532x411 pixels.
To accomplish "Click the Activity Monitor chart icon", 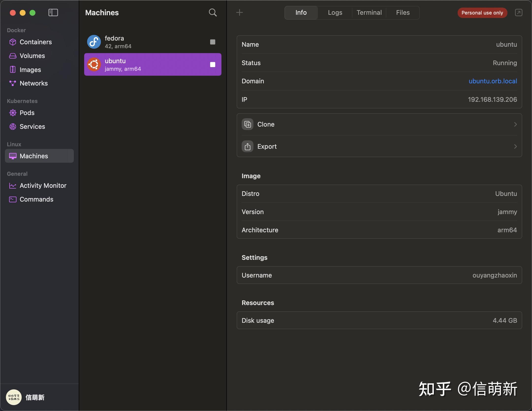I will (x=13, y=186).
